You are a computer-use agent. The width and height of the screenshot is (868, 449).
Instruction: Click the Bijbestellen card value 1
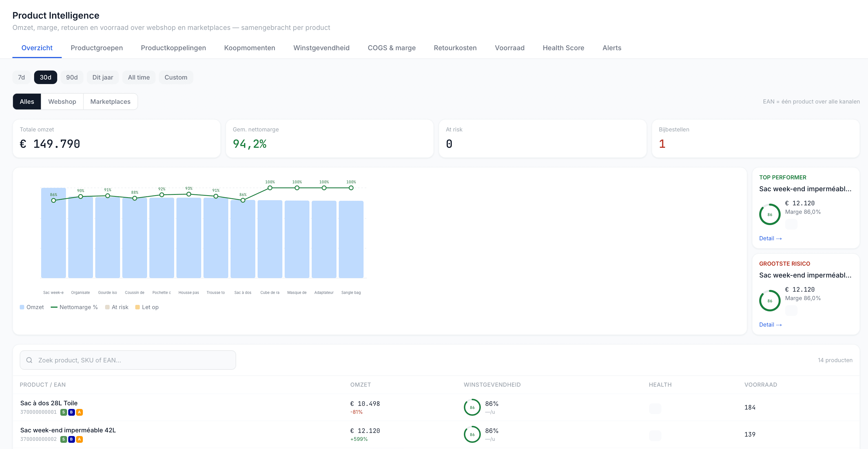662,144
